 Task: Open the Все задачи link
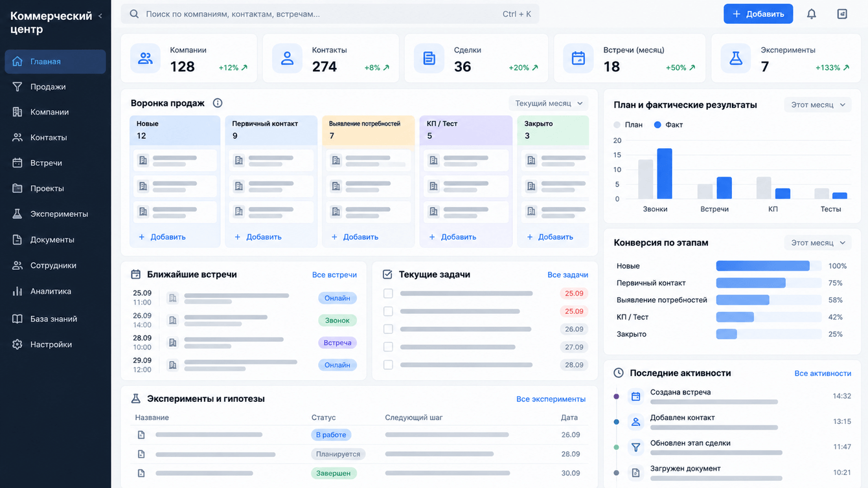point(567,274)
